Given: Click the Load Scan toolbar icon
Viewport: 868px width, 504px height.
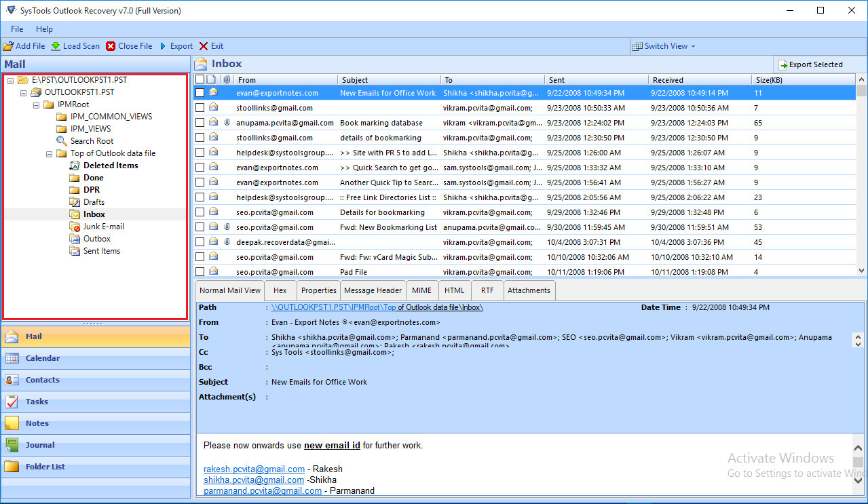Looking at the screenshot, I should (x=56, y=46).
